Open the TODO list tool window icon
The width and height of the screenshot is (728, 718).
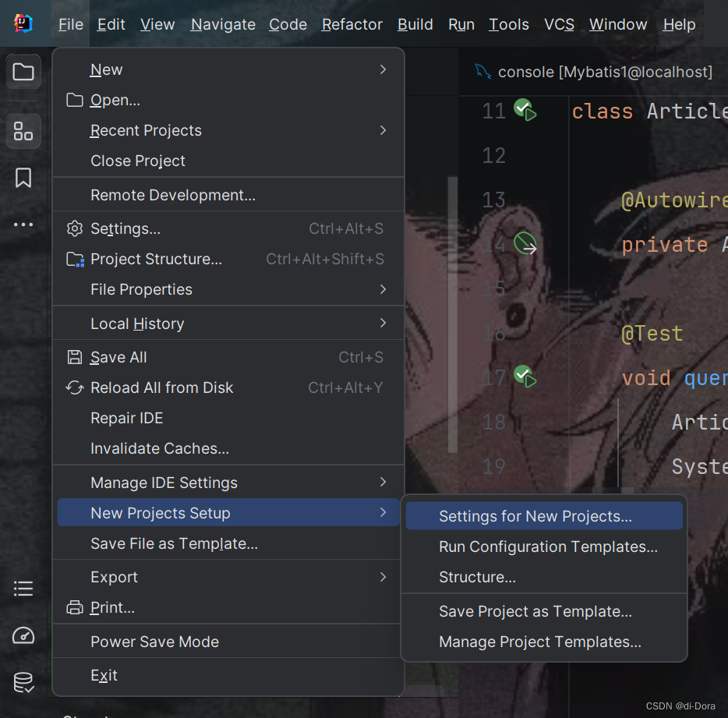tap(23, 589)
